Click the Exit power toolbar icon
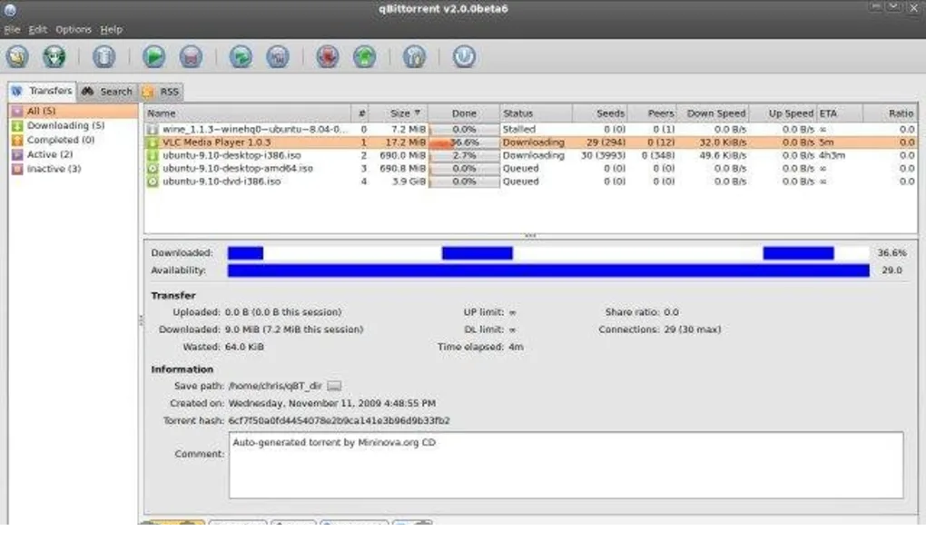This screenshot has height=560, width=926. point(464,56)
